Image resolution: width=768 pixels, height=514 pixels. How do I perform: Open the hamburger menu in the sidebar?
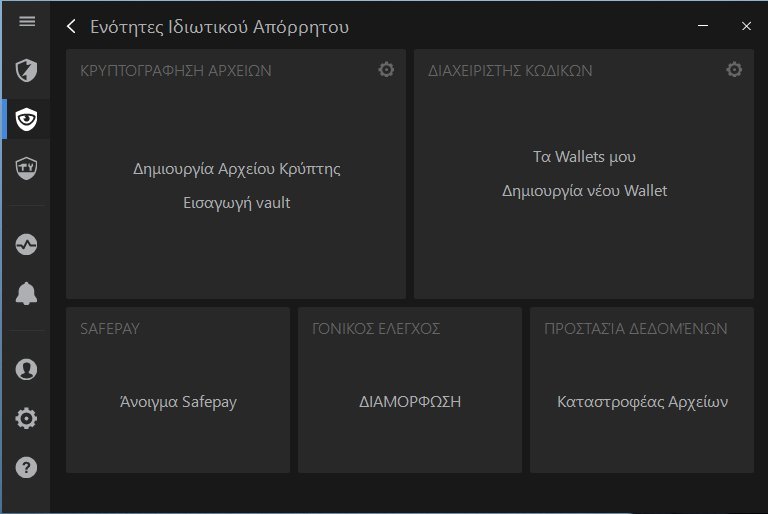click(x=27, y=22)
